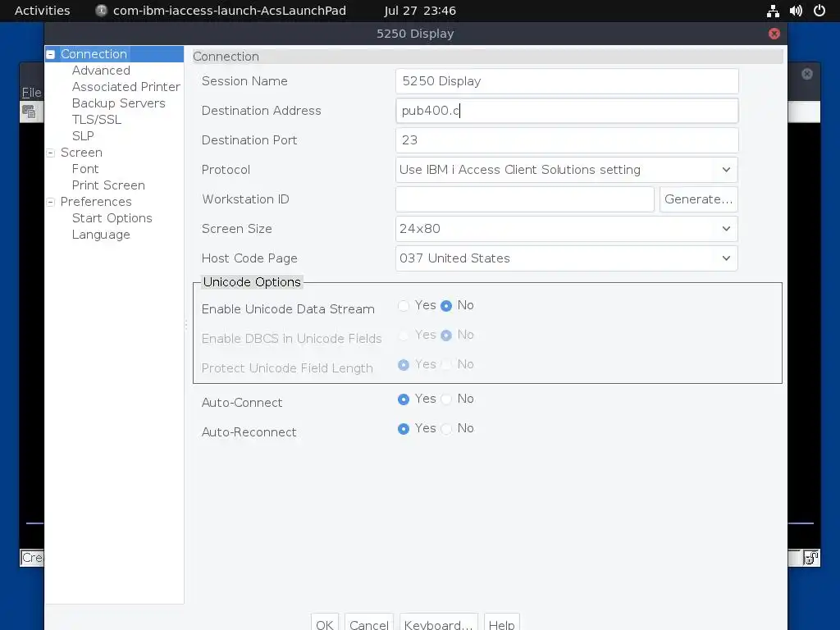Open Keyboard settings button
Image resolution: width=840 pixels, height=630 pixels.
pos(439,623)
